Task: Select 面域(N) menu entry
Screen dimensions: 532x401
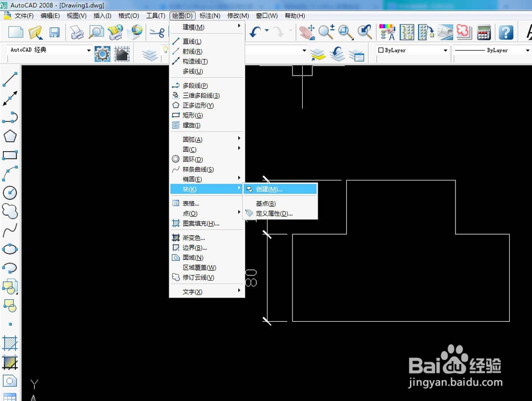Action: click(207, 258)
